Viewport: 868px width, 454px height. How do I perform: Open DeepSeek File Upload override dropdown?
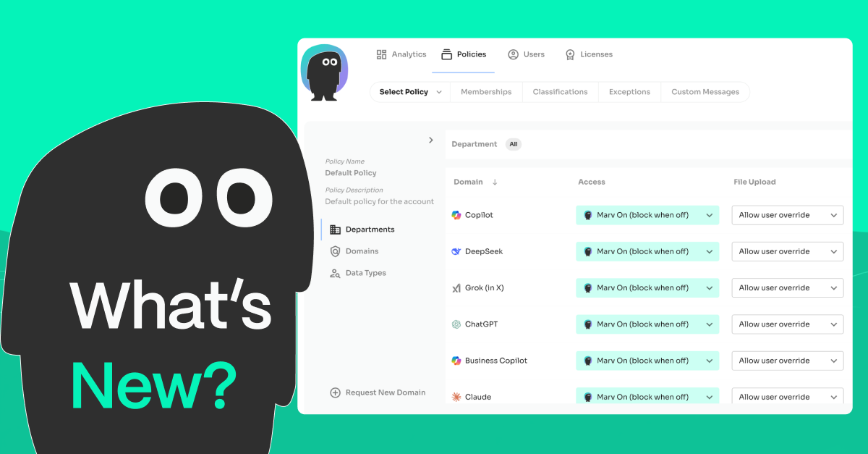click(788, 251)
